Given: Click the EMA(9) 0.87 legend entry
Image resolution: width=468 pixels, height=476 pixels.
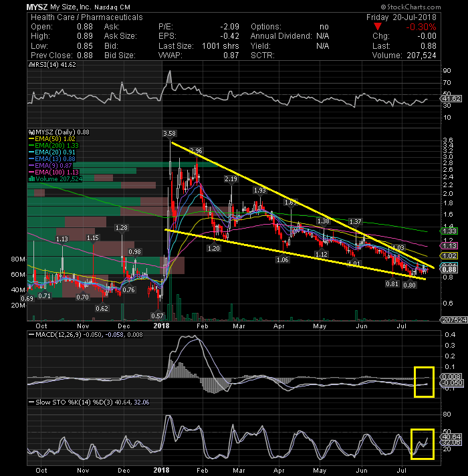Looking at the screenshot, I should 53,165.
